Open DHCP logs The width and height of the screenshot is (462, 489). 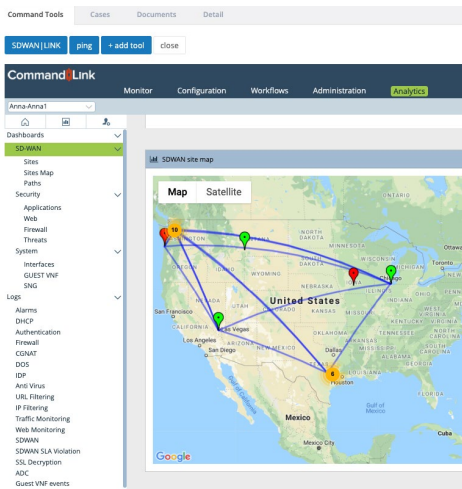24,321
